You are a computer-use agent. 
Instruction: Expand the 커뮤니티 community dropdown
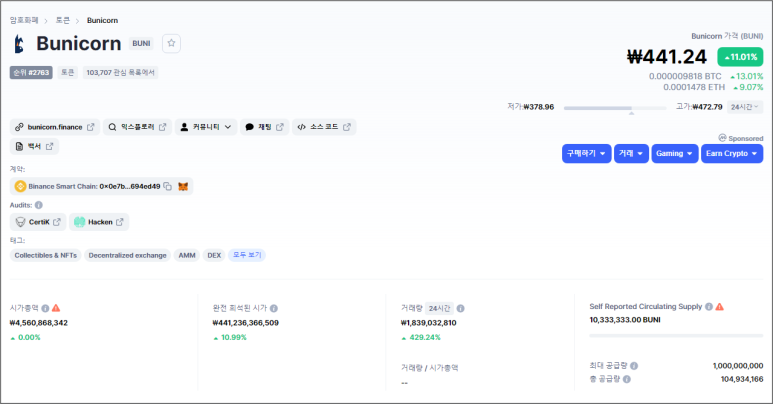click(x=206, y=127)
